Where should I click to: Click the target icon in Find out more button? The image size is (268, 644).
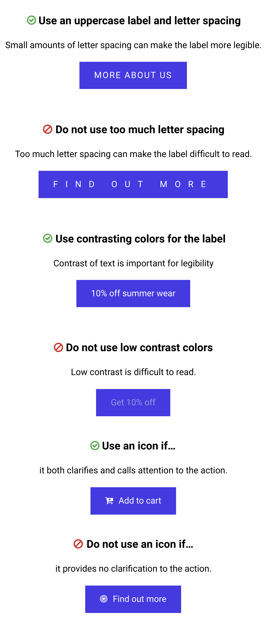point(104,599)
